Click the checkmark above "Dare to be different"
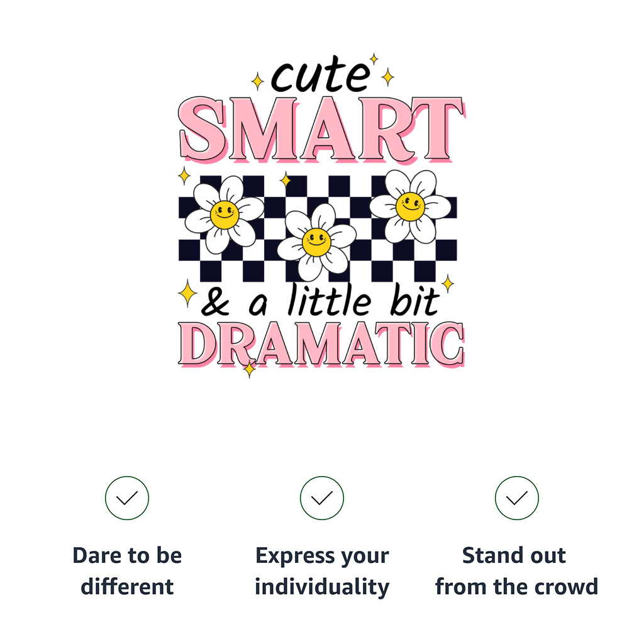Image resolution: width=644 pixels, height=644 pixels. tap(127, 498)
